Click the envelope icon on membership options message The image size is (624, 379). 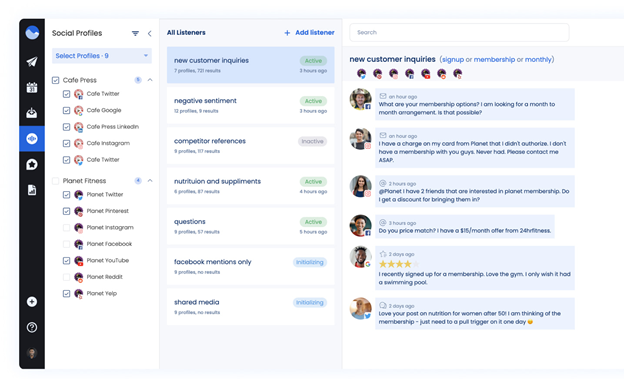point(383,96)
